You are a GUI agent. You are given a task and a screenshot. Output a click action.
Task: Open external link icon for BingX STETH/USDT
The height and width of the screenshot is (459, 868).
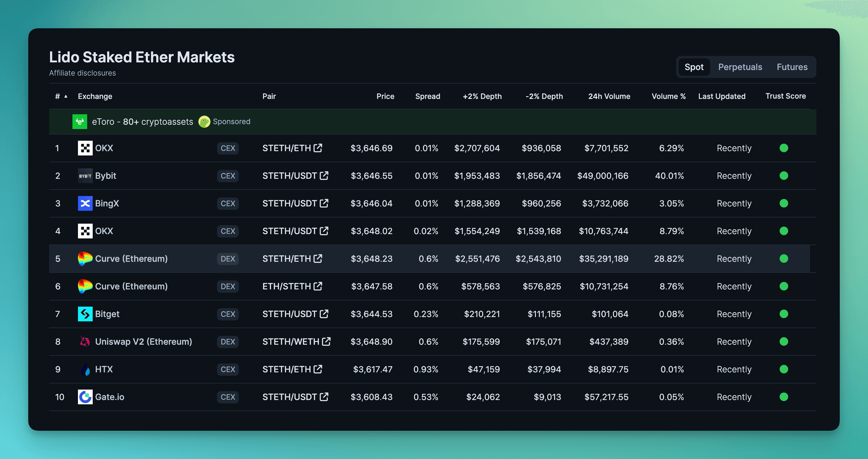tap(324, 203)
